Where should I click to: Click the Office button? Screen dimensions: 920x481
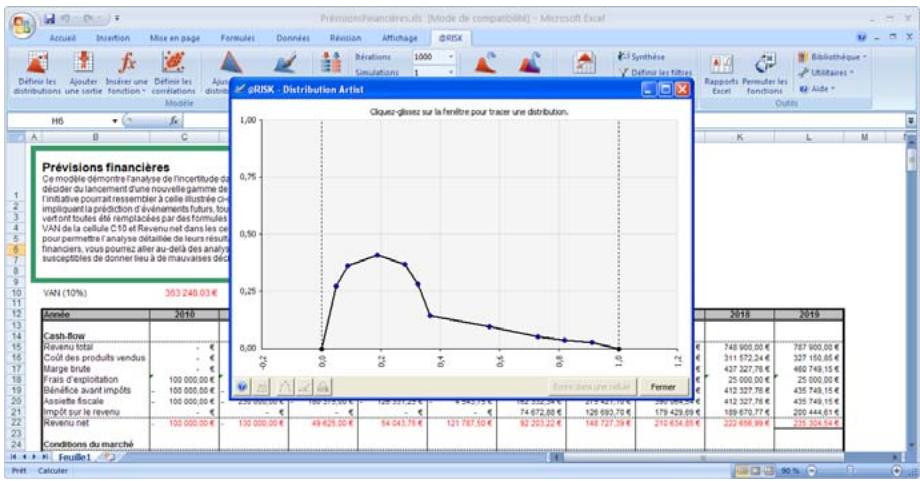click(x=20, y=22)
